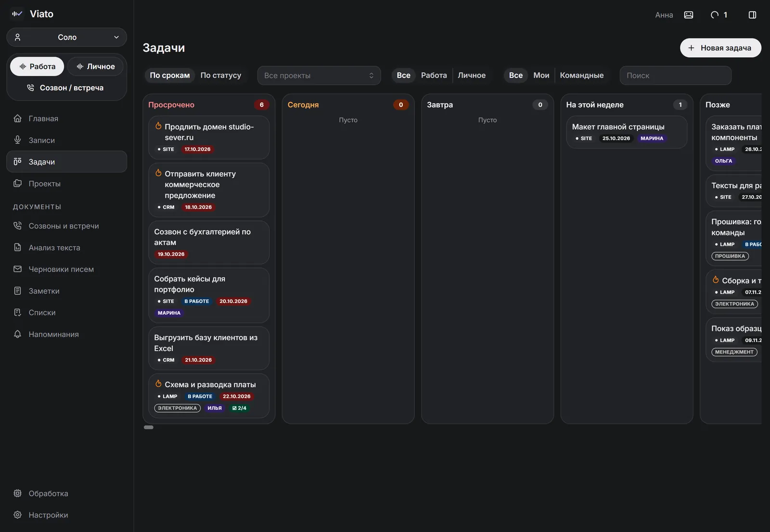
Task: Switch mode toggle to Личное
Action: pos(95,66)
